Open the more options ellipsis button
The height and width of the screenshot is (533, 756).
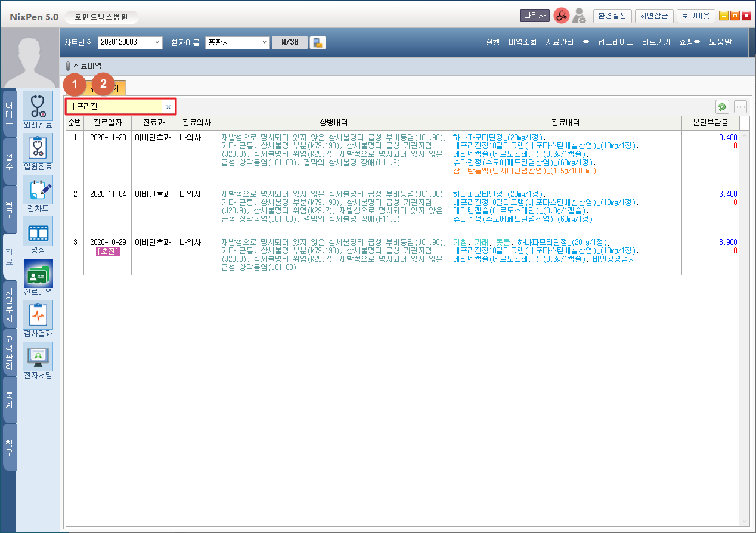pyautogui.click(x=740, y=107)
